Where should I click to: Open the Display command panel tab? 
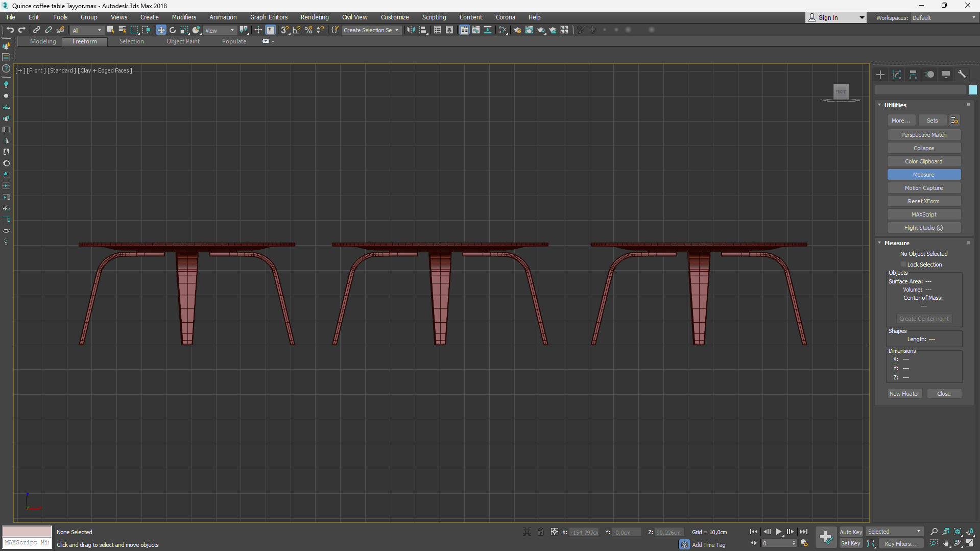point(946,75)
